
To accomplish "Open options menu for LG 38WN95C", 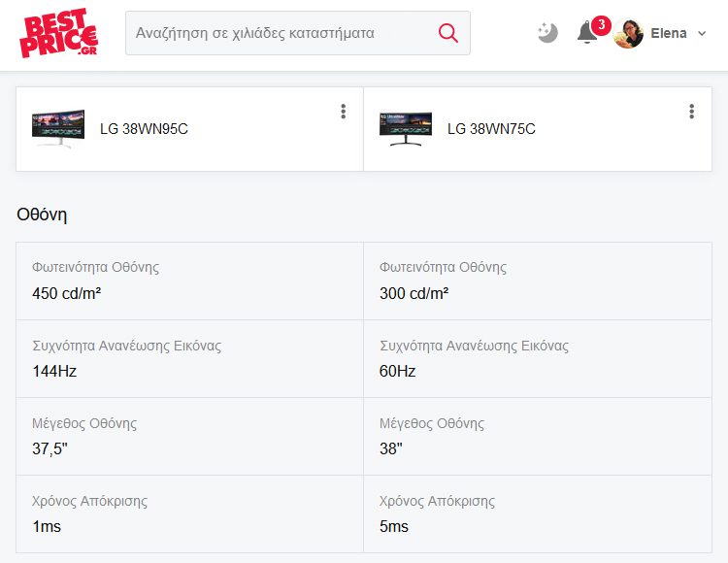I will [x=343, y=112].
